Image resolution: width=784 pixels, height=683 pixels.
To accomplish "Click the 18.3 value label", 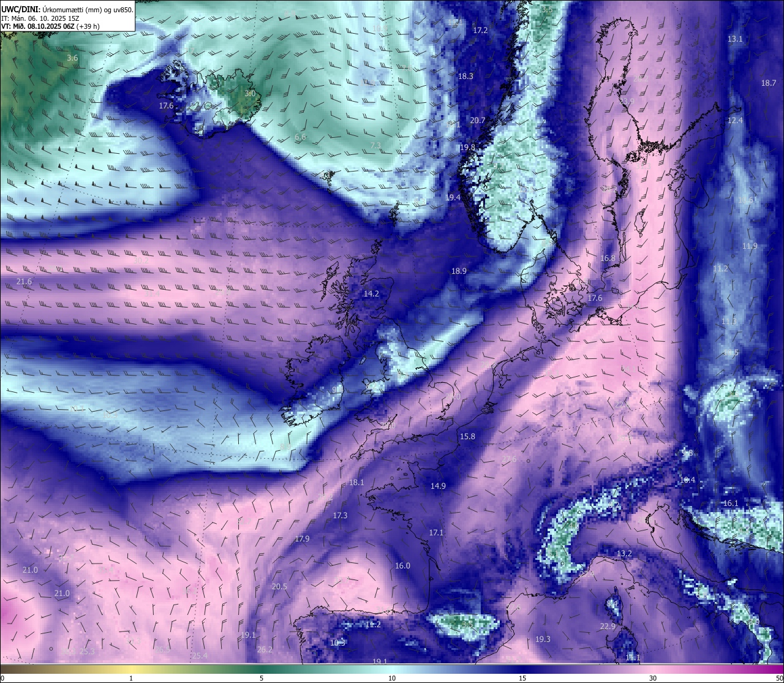I will [x=466, y=76].
